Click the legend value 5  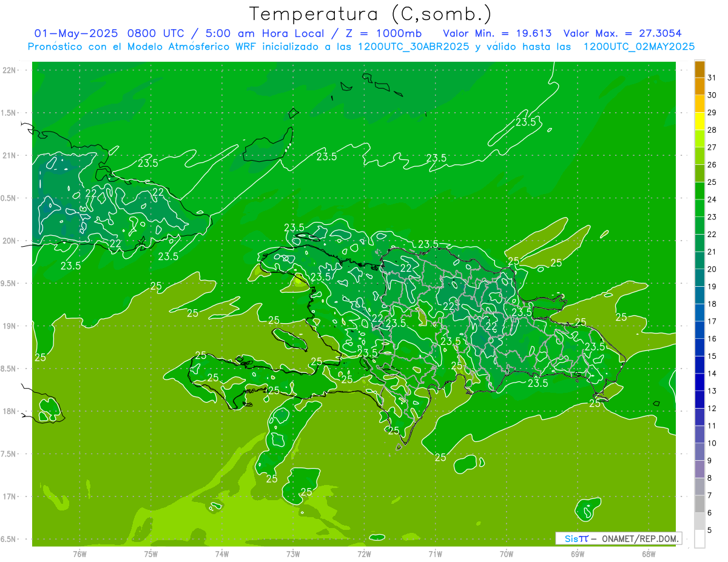click(710, 530)
